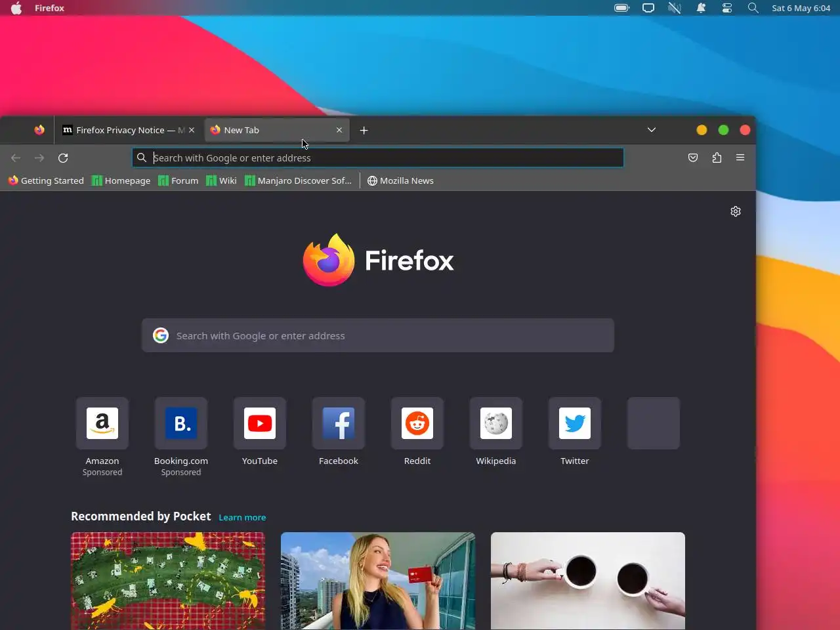Open the Apple menu
Image resolution: width=840 pixels, height=630 pixels.
16,8
